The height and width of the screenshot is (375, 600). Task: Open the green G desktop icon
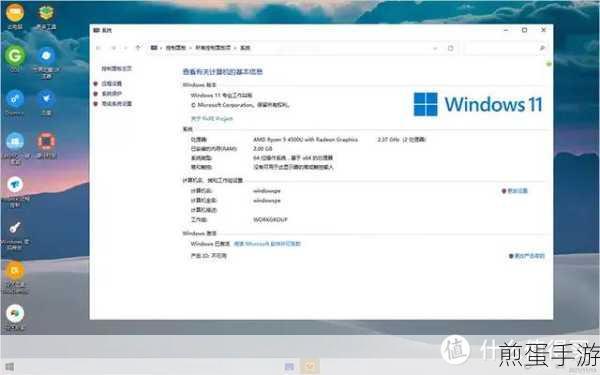tap(15, 56)
